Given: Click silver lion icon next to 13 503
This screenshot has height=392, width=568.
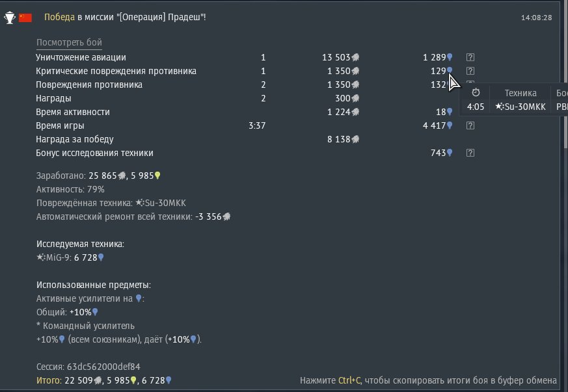Looking at the screenshot, I should pyautogui.click(x=357, y=57).
